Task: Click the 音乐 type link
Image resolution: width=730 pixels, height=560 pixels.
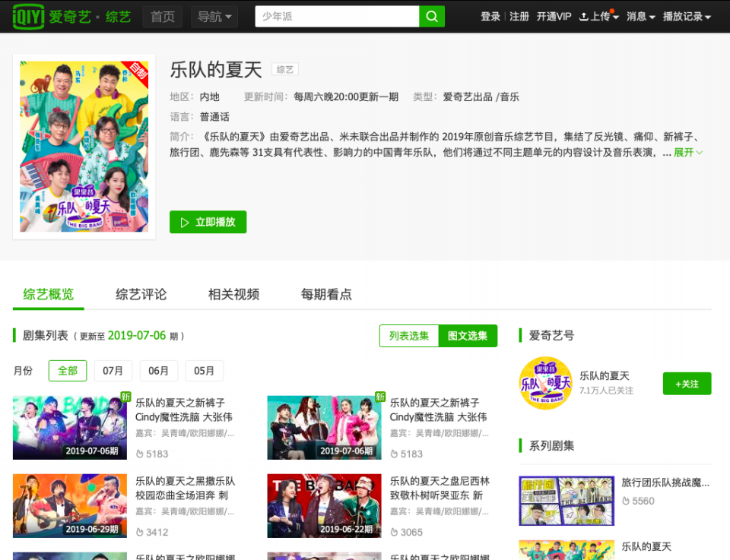Action: 509,96
